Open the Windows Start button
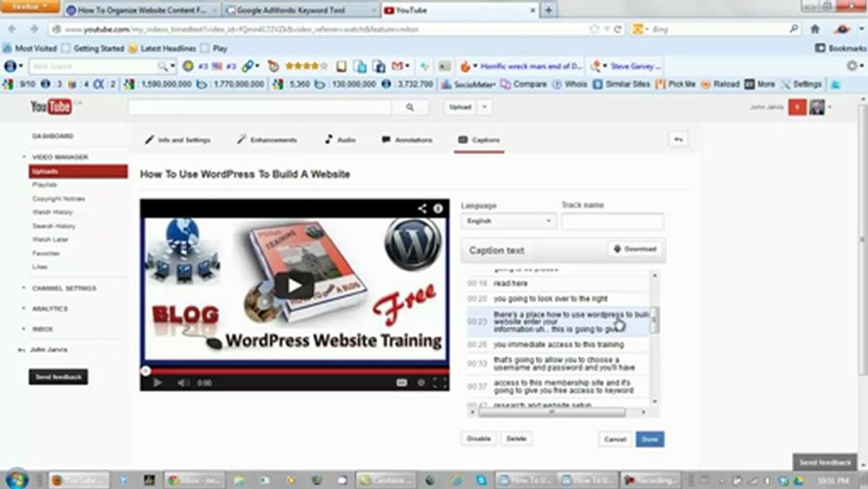The width and height of the screenshot is (868, 489). pyautogui.click(x=15, y=479)
